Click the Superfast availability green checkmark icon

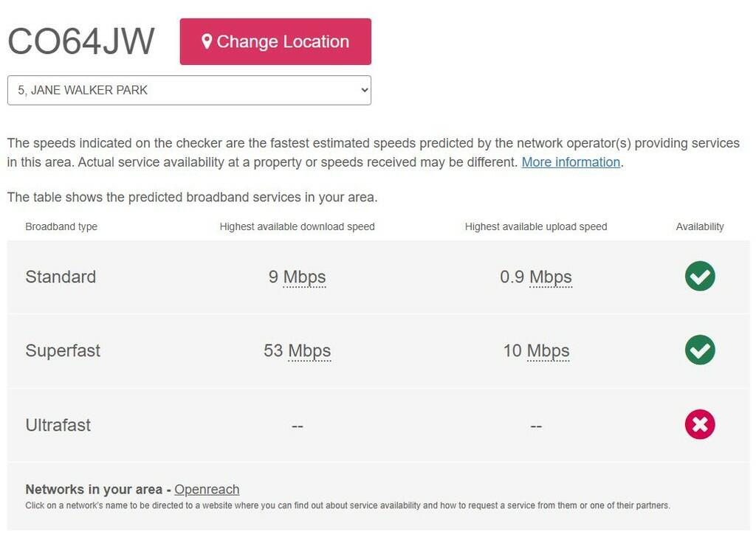[x=700, y=350]
